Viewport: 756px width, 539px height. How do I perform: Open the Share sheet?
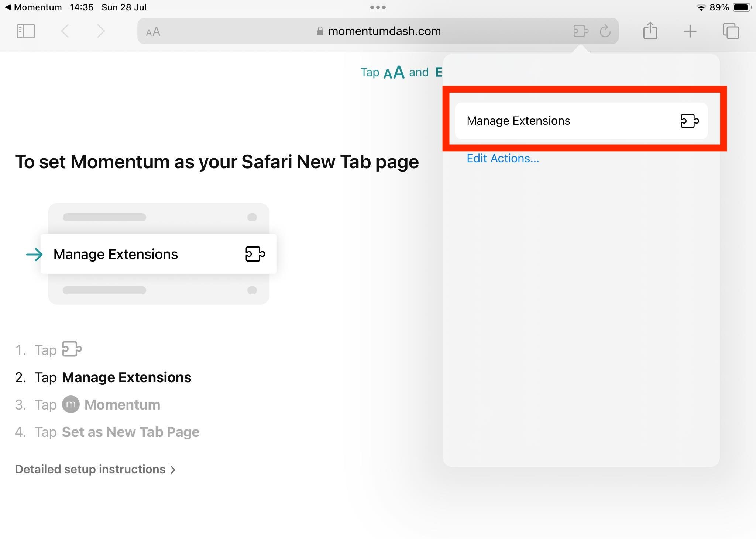(x=650, y=31)
